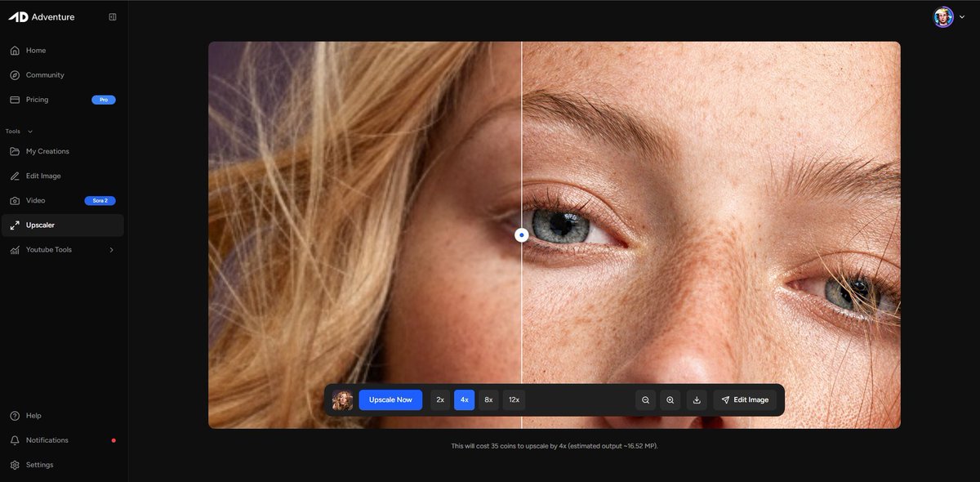Viewport: 980px width, 482px height.
Task: Select the 2x upscale factor
Action: [x=440, y=400]
